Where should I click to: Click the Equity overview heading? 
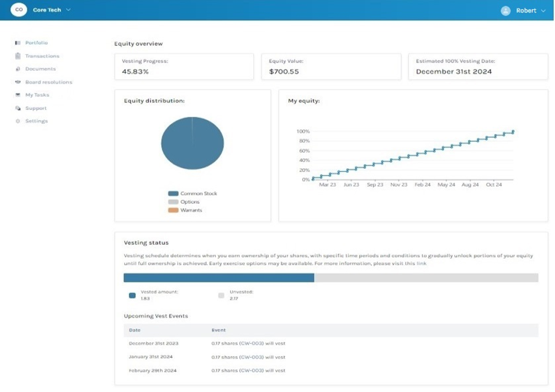tap(138, 44)
